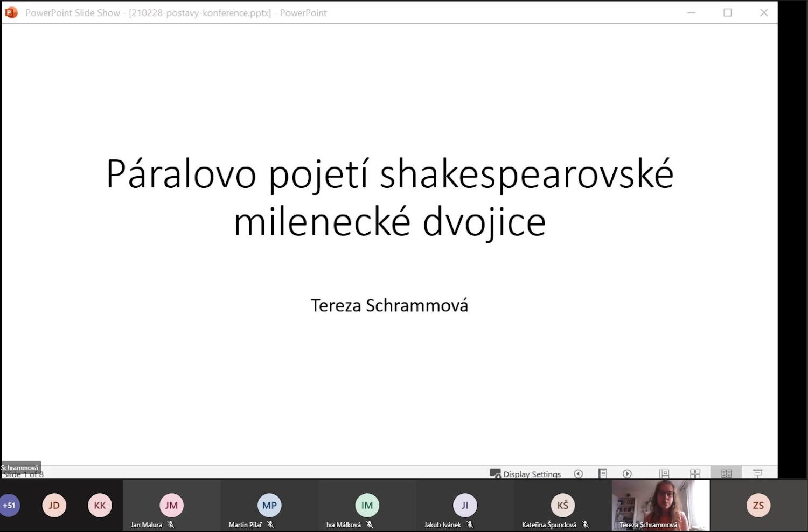Select Jakub Ivánek participant tile
The image size is (808, 532).
click(x=465, y=506)
